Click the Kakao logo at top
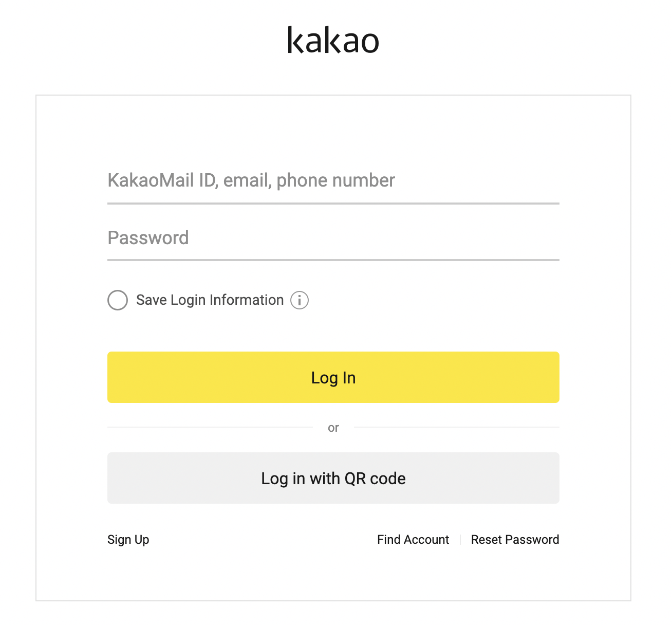 coord(333,40)
